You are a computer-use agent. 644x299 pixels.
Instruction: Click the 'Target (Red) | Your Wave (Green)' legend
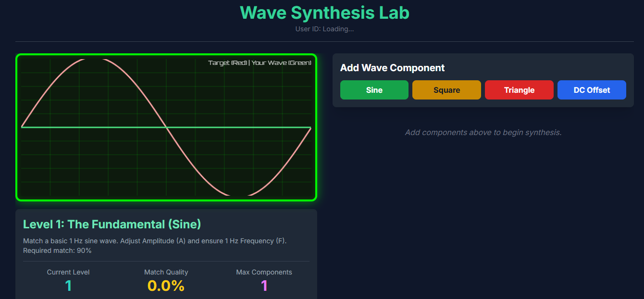(x=260, y=63)
